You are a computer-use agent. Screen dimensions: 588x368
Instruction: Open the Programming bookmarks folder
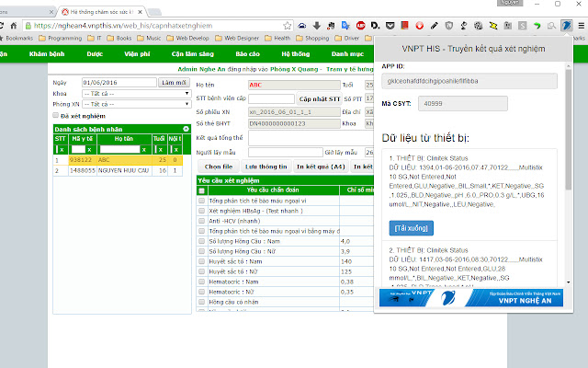(x=60, y=38)
